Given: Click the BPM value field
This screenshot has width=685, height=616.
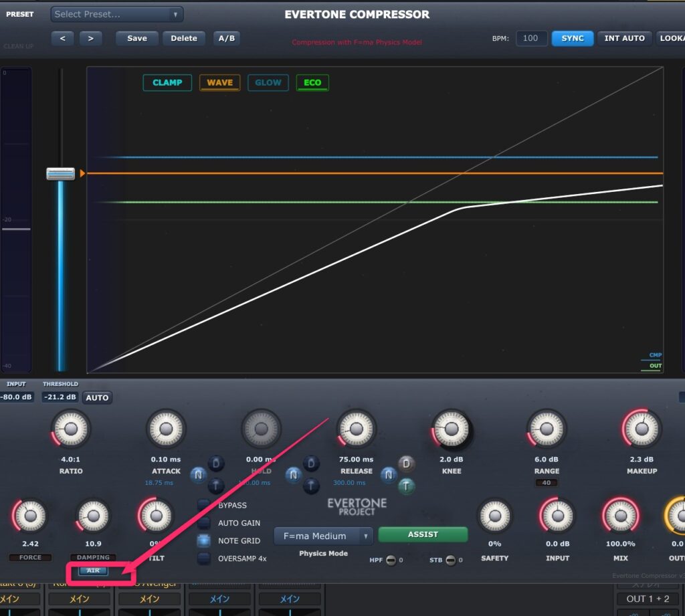Looking at the screenshot, I should pyautogui.click(x=530, y=38).
